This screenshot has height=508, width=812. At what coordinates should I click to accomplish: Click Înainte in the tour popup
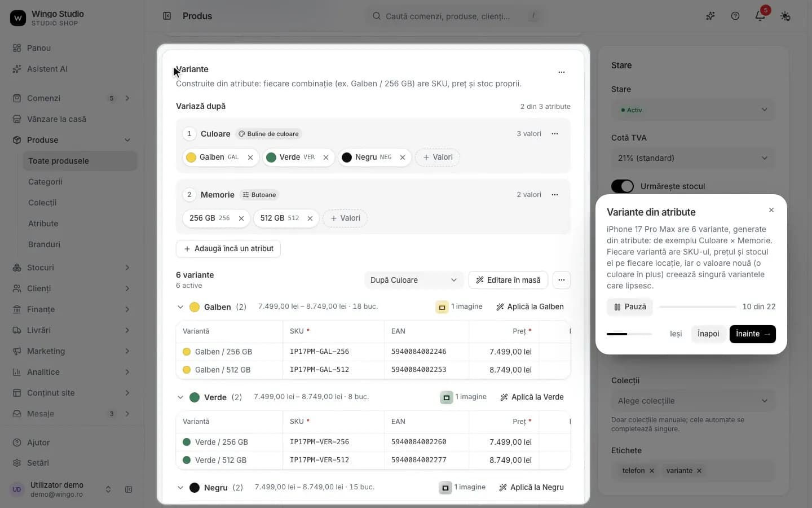pos(753,334)
